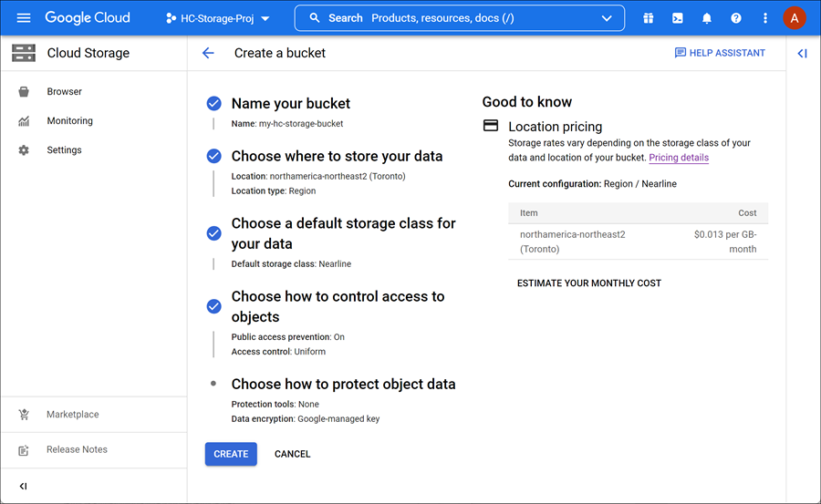Screen dimensions: 821x504
Task: Open the three-dot settings menu
Action: (765, 18)
